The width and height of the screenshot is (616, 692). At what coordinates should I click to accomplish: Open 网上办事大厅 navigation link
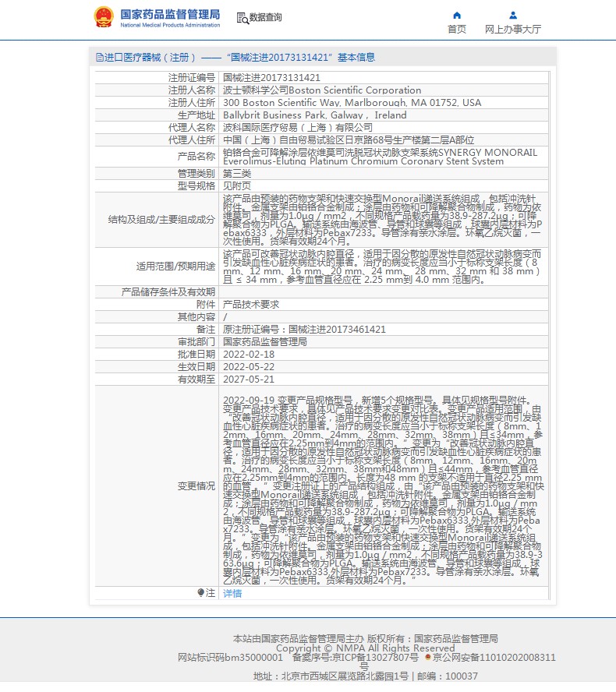pyautogui.click(x=512, y=29)
